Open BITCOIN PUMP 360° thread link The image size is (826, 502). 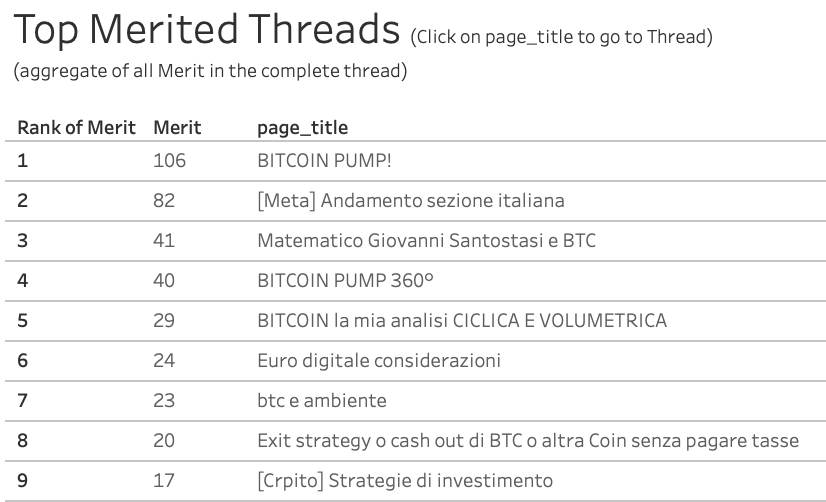pyautogui.click(x=345, y=281)
